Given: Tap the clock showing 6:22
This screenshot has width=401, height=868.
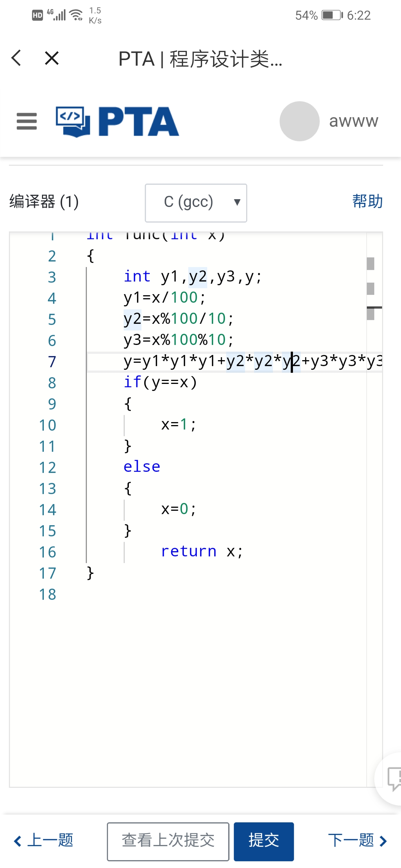Looking at the screenshot, I should tap(359, 15).
